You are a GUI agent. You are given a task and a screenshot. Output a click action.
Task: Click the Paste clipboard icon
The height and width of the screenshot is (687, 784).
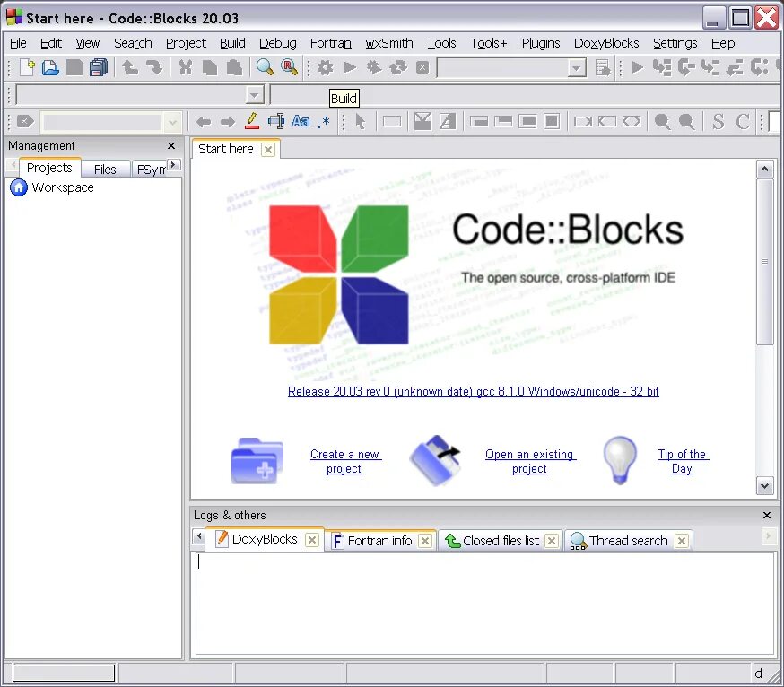(x=234, y=67)
